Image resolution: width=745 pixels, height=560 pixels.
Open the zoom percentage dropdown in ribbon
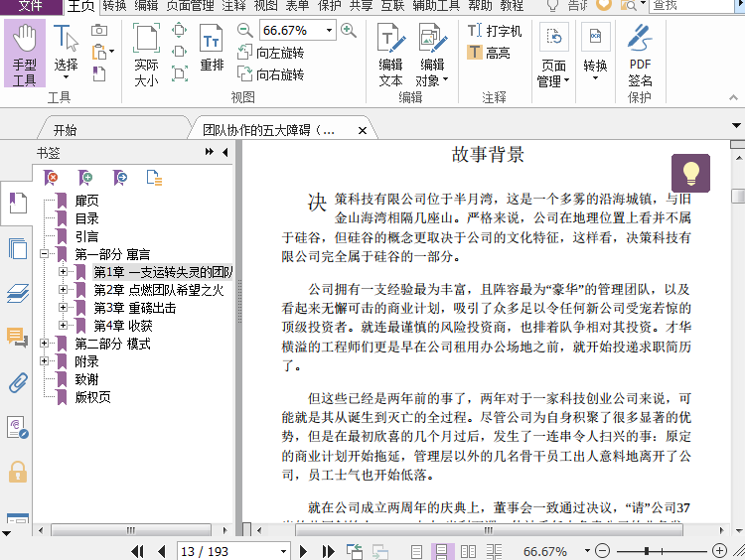(329, 31)
